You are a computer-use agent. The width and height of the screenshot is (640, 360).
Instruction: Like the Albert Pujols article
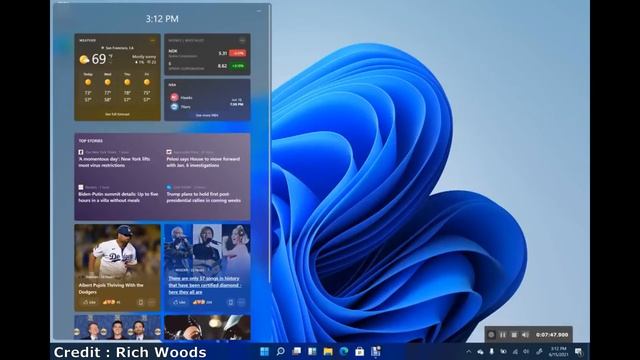[x=89, y=302]
